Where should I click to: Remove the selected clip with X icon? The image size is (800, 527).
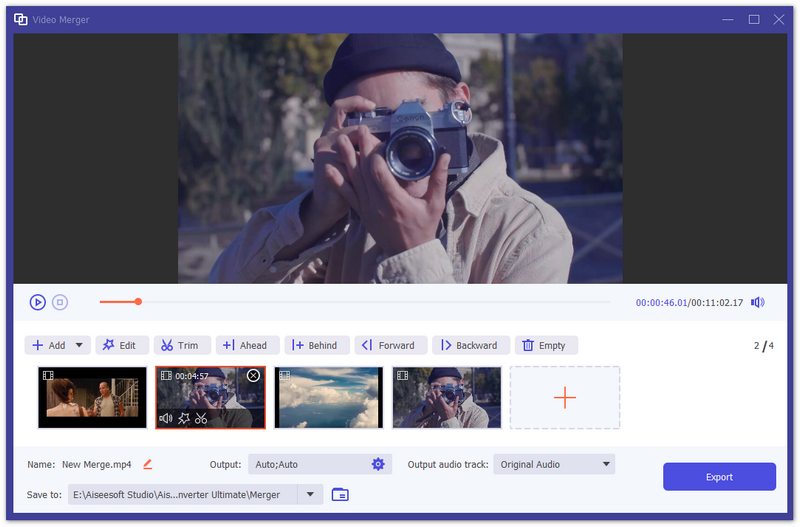point(253,375)
